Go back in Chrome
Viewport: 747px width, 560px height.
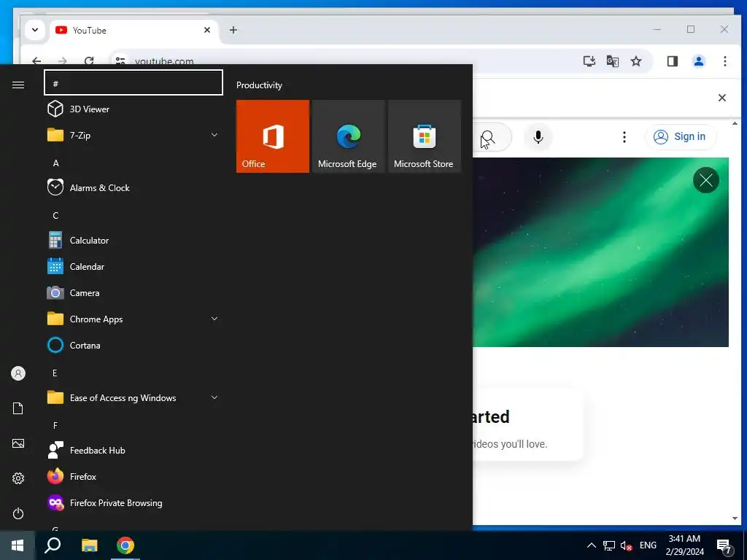36,61
